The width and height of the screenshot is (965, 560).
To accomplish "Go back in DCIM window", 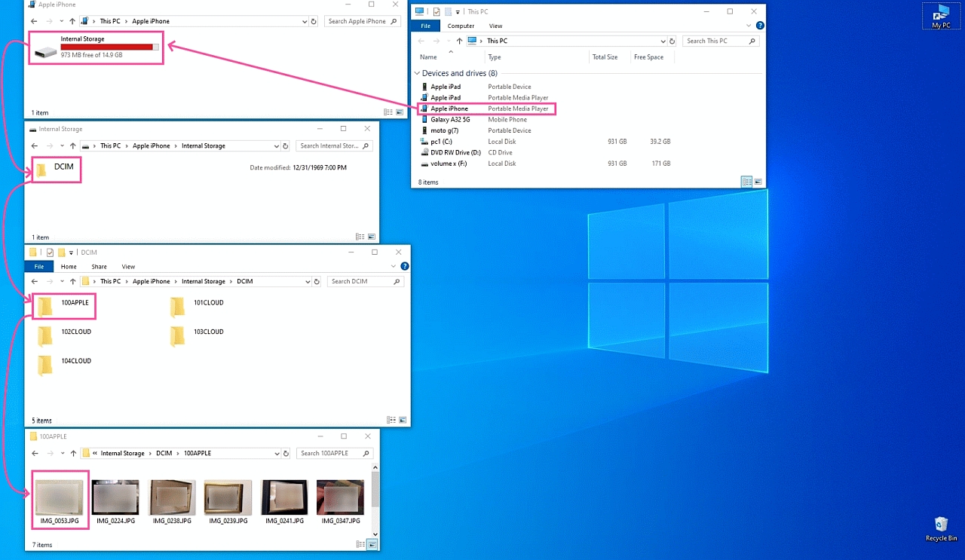I will point(34,281).
